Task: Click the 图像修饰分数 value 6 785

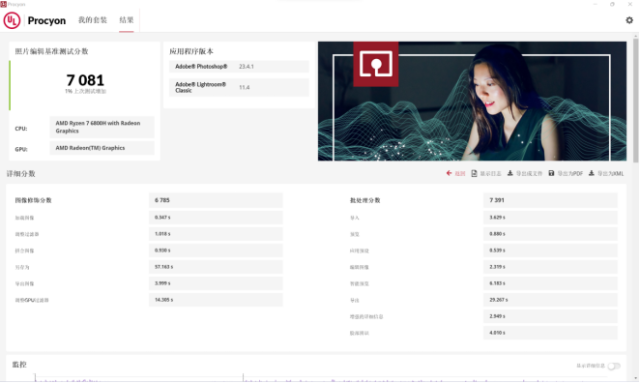Action: click(x=216, y=200)
